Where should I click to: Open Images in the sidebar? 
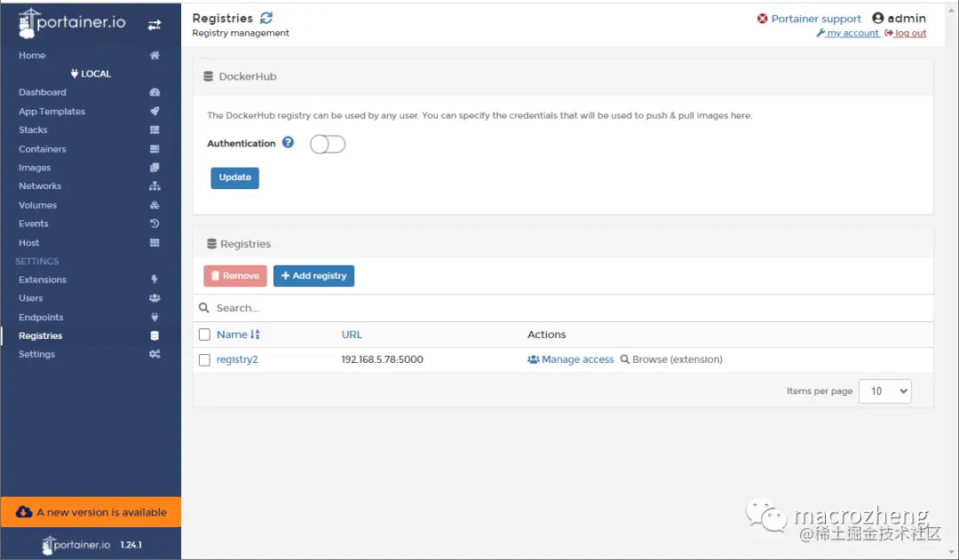(x=35, y=168)
